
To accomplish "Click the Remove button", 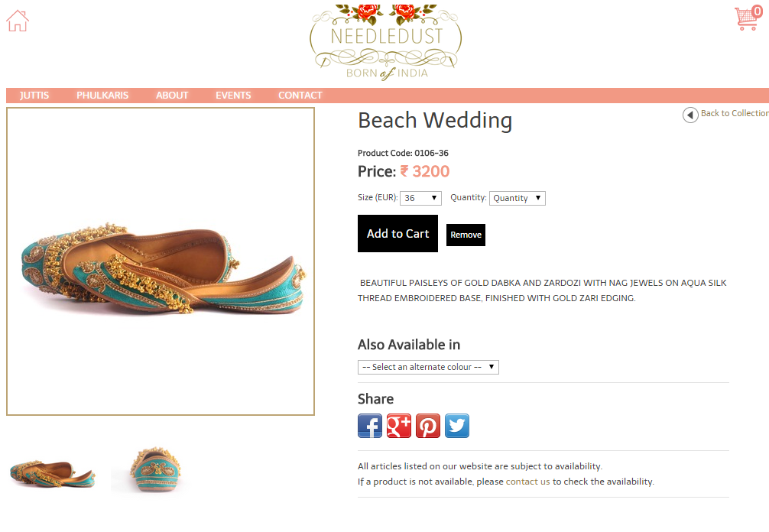I will pyautogui.click(x=466, y=235).
